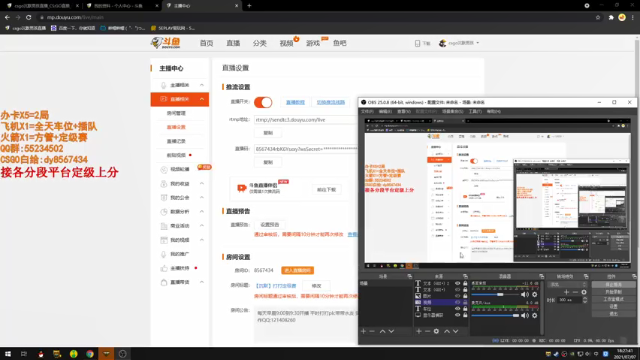Image resolution: width=640 pixels, height=360 pixels.
Task: Go to 首页 in Douyu navigation
Action: pos(207,43)
